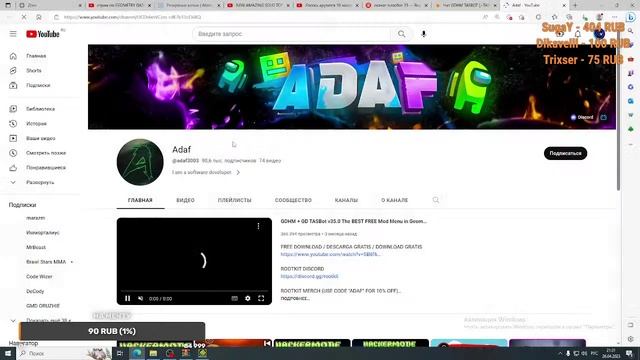
Task: Open File Explorer from the taskbar
Action: (x=153, y=353)
